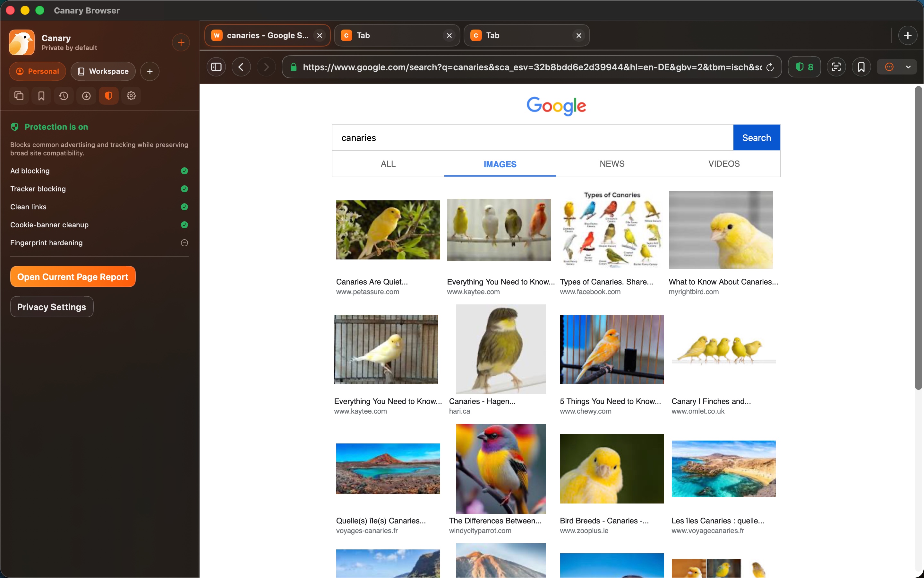Click the blue Search button
Screen dimensions: 924x578
click(757, 138)
